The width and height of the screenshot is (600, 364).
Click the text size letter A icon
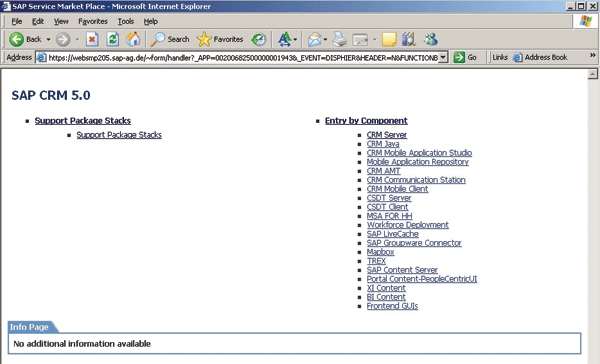coord(284,39)
